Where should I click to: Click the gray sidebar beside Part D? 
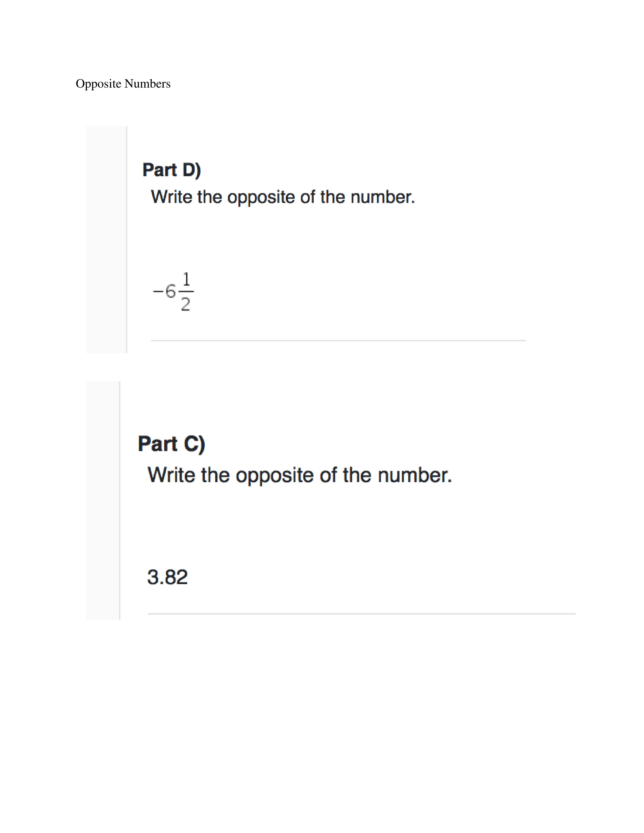pos(106,240)
